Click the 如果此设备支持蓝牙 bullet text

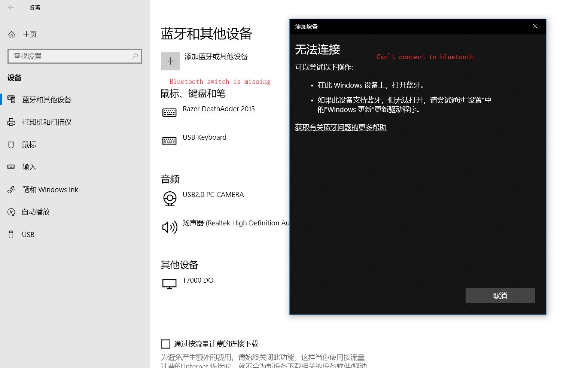click(405, 105)
